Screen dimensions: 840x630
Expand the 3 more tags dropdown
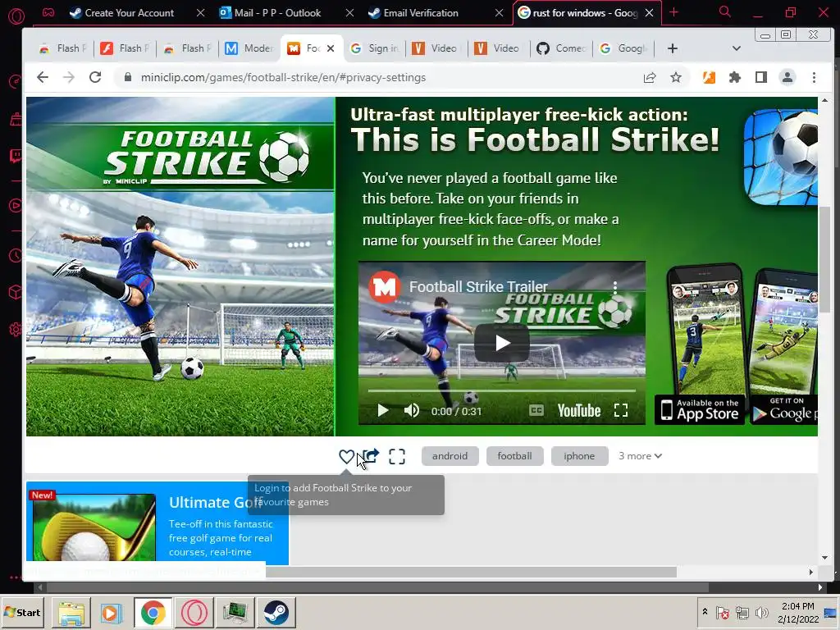pyautogui.click(x=640, y=456)
